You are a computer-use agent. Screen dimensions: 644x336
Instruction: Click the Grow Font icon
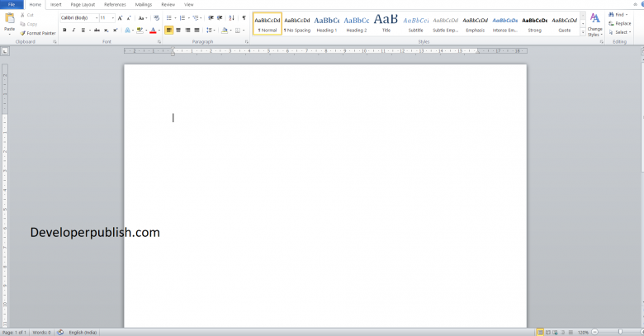click(x=120, y=17)
